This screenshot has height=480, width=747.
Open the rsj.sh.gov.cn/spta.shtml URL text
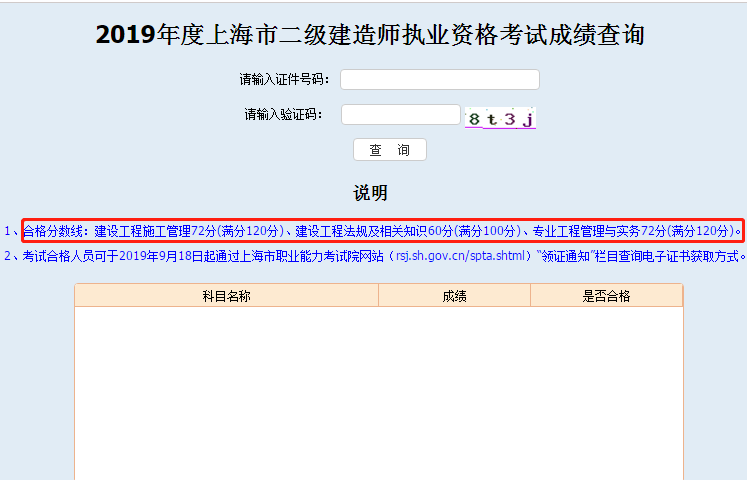click(461, 256)
